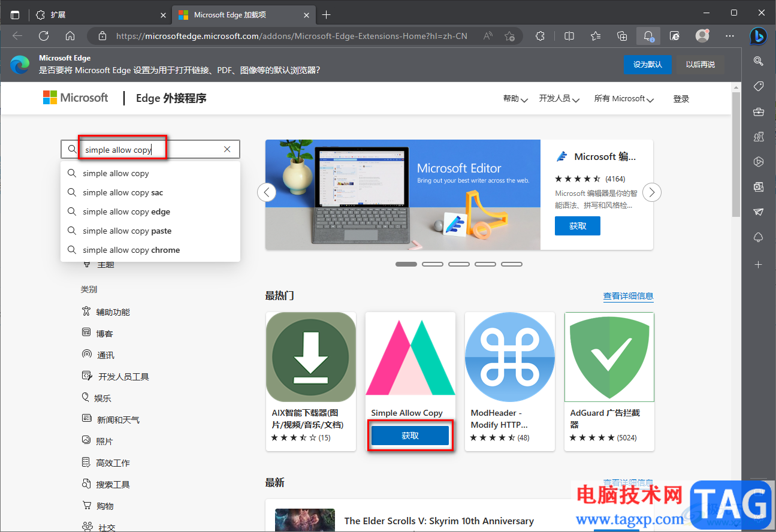Screen dimensions: 776x532
Task: Click 设为默认 button
Action: coord(648,64)
